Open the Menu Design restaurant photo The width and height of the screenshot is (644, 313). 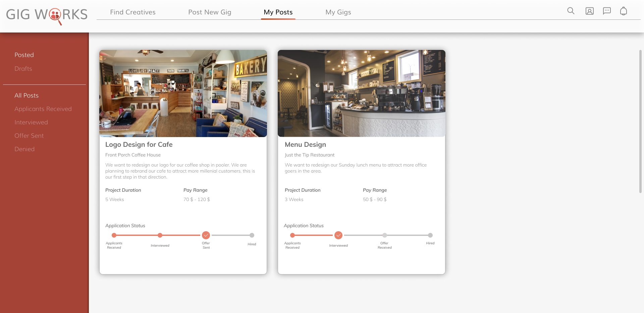[x=362, y=93]
